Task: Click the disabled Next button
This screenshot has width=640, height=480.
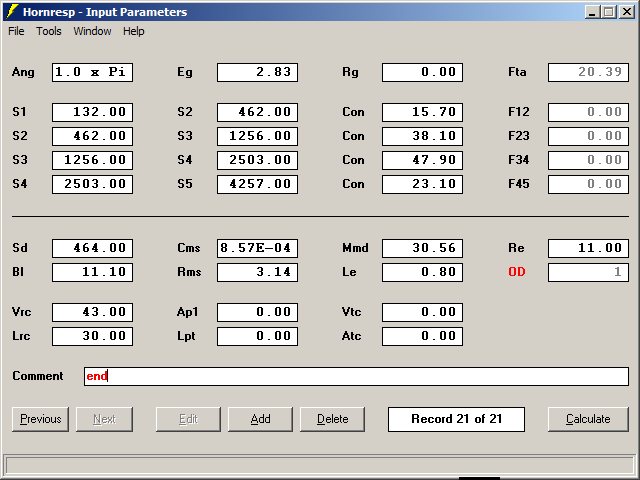Action: (104, 419)
